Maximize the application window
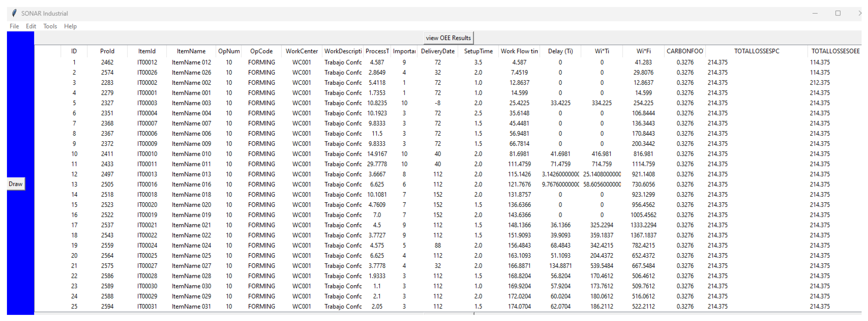This screenshot has width=868, height=321. (x=837, y=13)
